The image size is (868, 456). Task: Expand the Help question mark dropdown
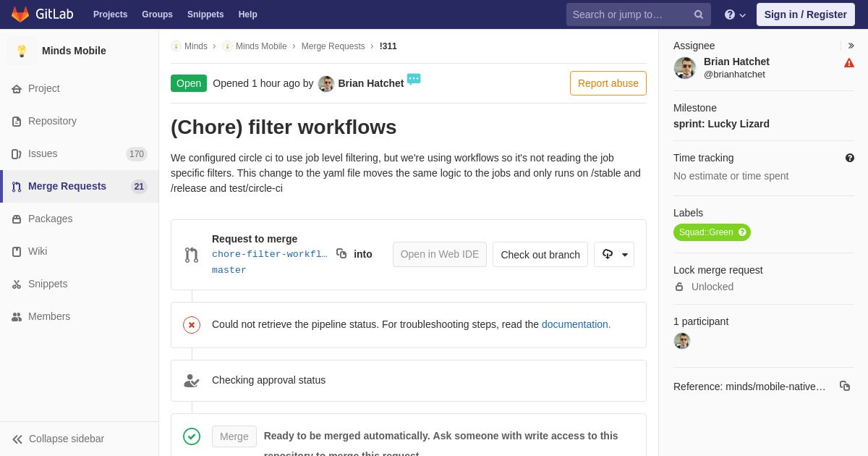[x=735, y=14]
